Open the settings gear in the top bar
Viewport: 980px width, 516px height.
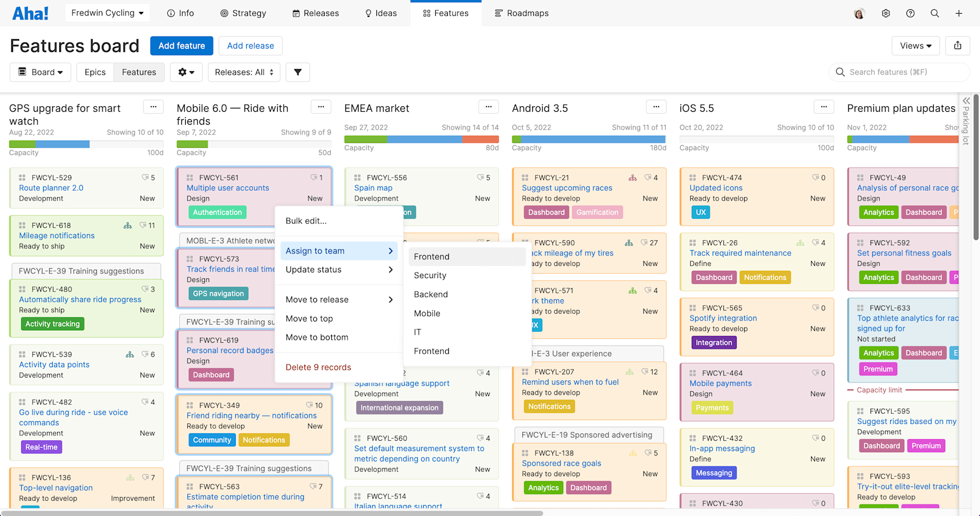point(886,13)
